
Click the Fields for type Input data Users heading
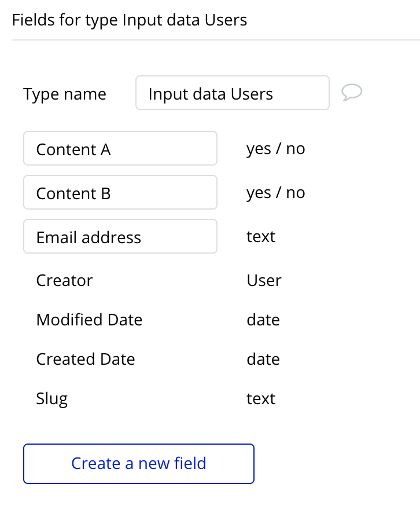tap(130, 20)
